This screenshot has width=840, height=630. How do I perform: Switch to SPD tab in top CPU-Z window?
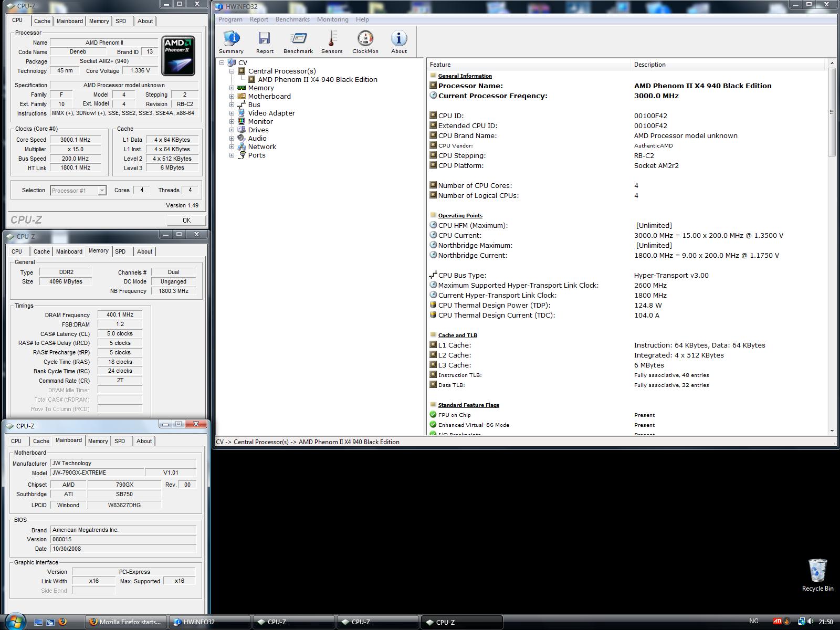point(121,21)
